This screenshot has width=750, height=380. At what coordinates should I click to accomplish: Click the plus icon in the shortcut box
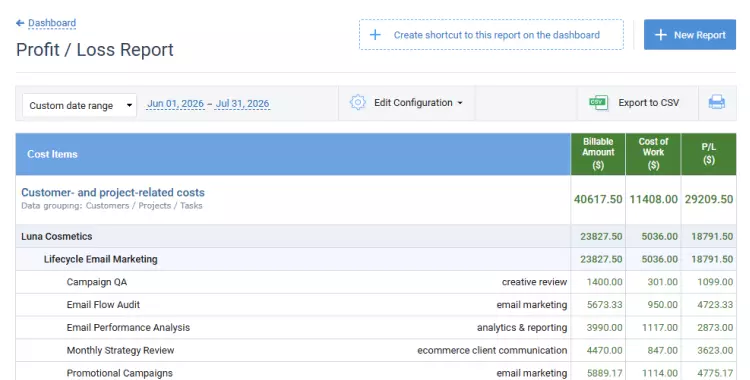pos(375,35)
